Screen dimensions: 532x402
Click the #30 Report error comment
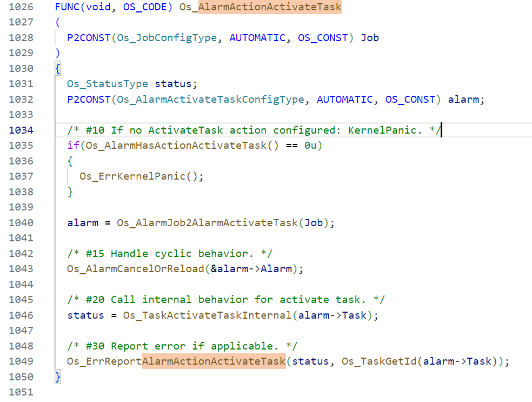pyautogui.click(x=182, y=346)
